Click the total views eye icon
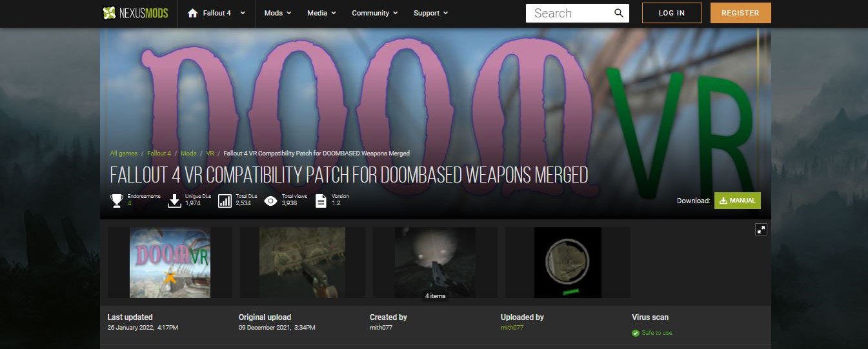868x349 pixels. pos(271,201)
